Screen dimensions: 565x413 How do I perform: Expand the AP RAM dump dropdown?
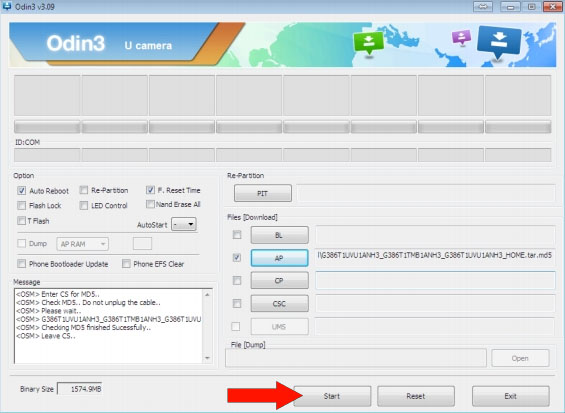pyautogui.click(x=83, y=244)
